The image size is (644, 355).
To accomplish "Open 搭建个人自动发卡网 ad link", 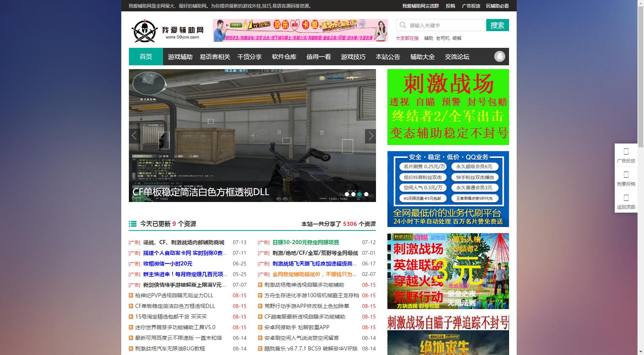I will (x=185, y=253).
